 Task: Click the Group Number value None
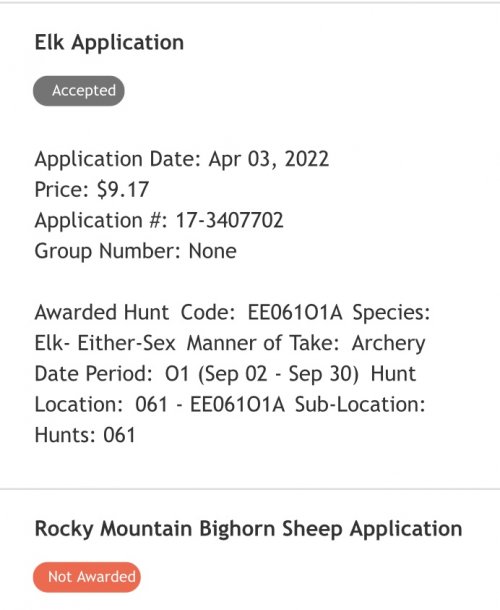pyautogui.click(x=212, y=251)
